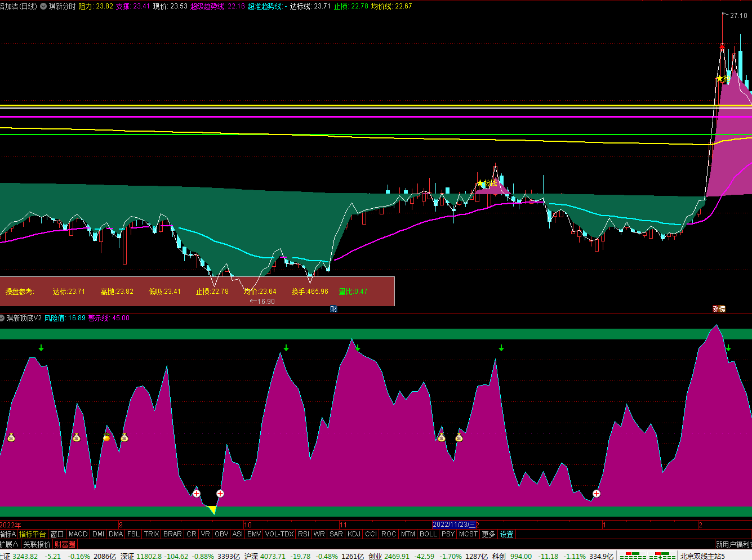Screen dimensions: 752x560
Task: Click the 新用户福利 link
Action: pos(733,544)
